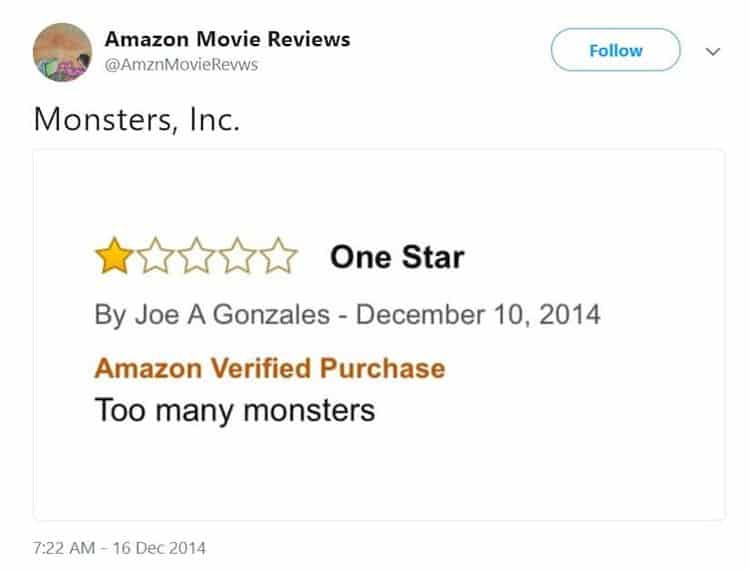750x572 pixels.
Task: Open the Amazon Movie Reviews display name
Action: [227, 39]
